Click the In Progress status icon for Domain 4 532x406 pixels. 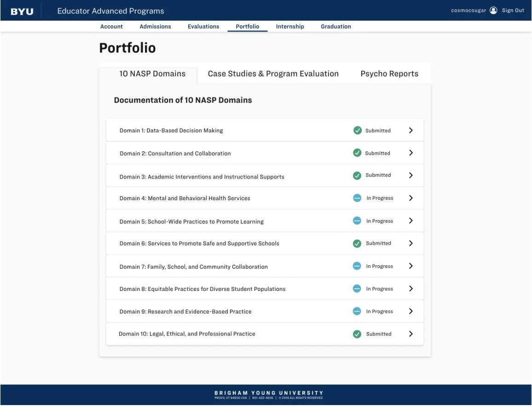[x=357, y=197]
